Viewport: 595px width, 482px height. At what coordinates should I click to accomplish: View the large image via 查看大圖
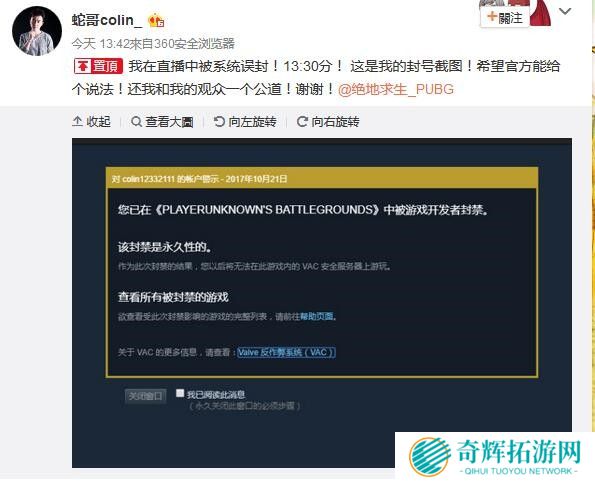pyautogui.click(x=162, y=122)
